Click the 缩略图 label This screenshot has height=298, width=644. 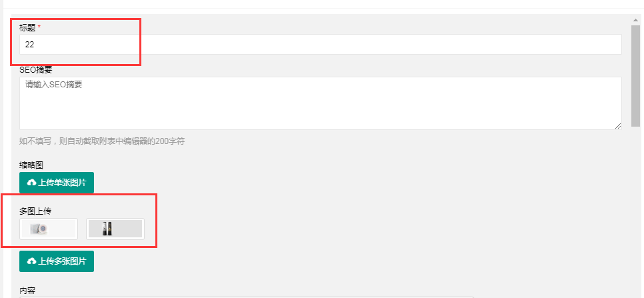point(31,165)
